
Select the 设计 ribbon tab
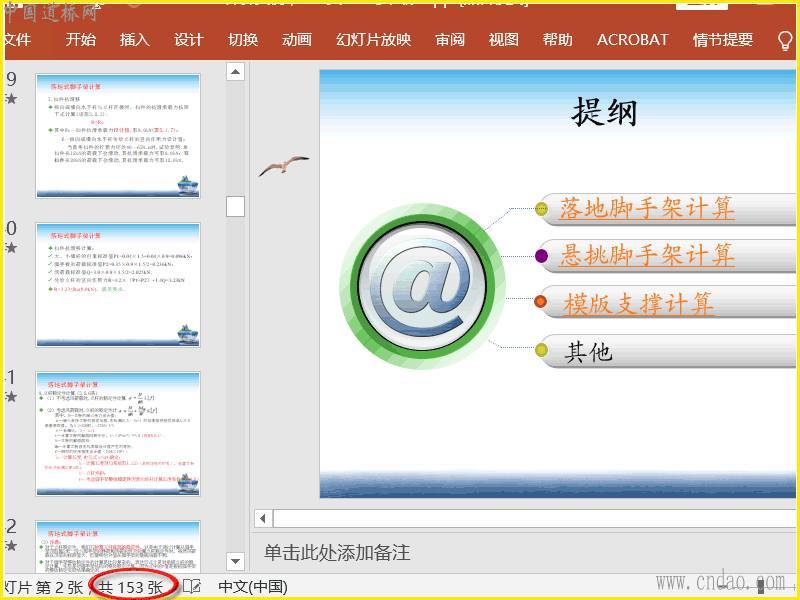[189, 39]
